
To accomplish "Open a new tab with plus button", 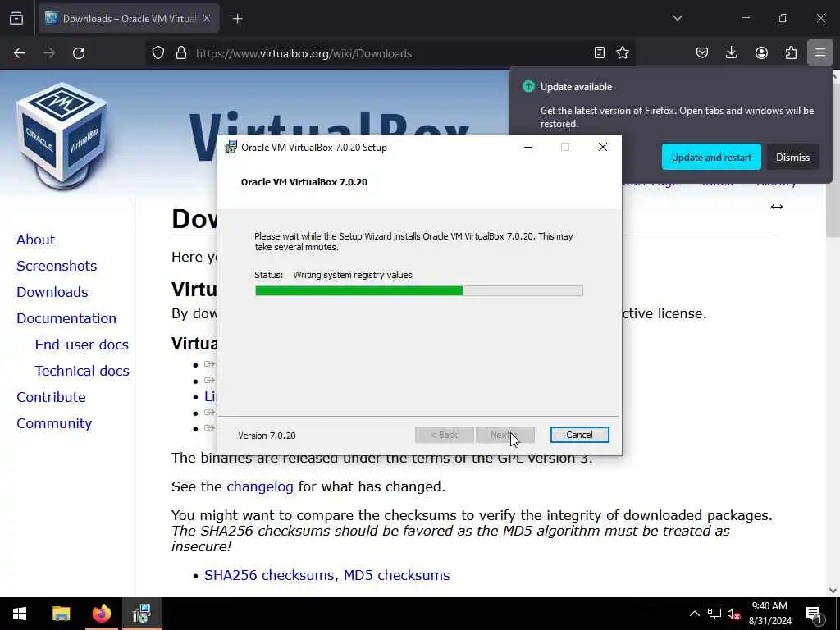I will 237,19.
